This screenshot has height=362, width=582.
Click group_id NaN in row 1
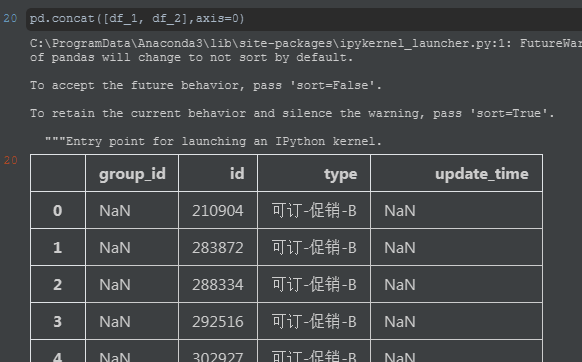click(x=115, y=247)
